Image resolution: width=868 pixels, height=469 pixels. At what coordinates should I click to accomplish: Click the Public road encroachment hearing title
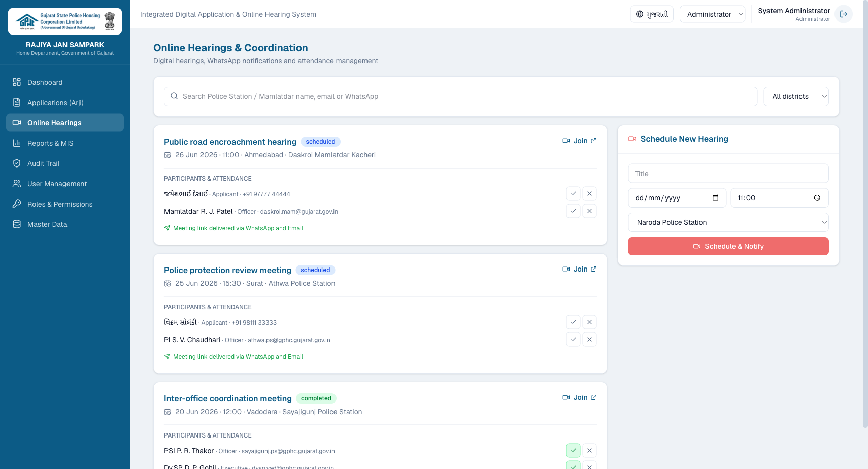(x=230, y=142)
